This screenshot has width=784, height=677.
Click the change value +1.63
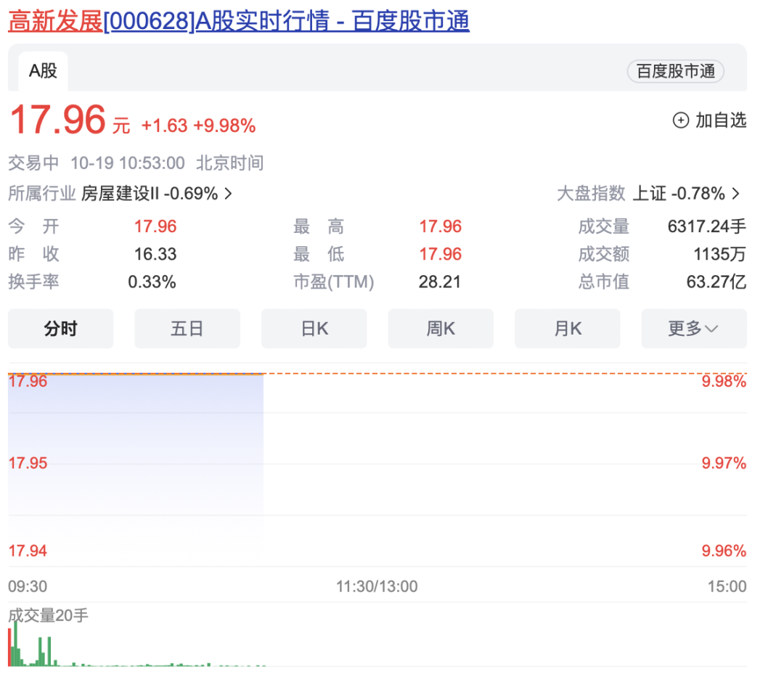165,126
